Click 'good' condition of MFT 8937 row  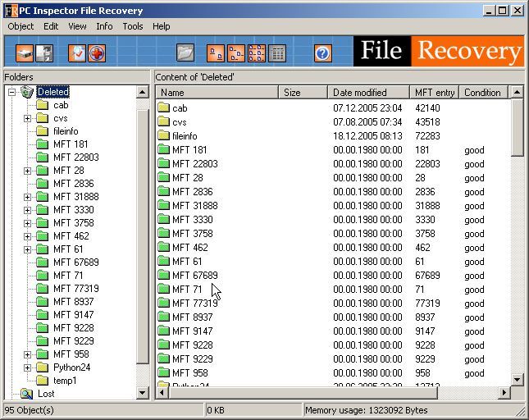pos(474,317)
